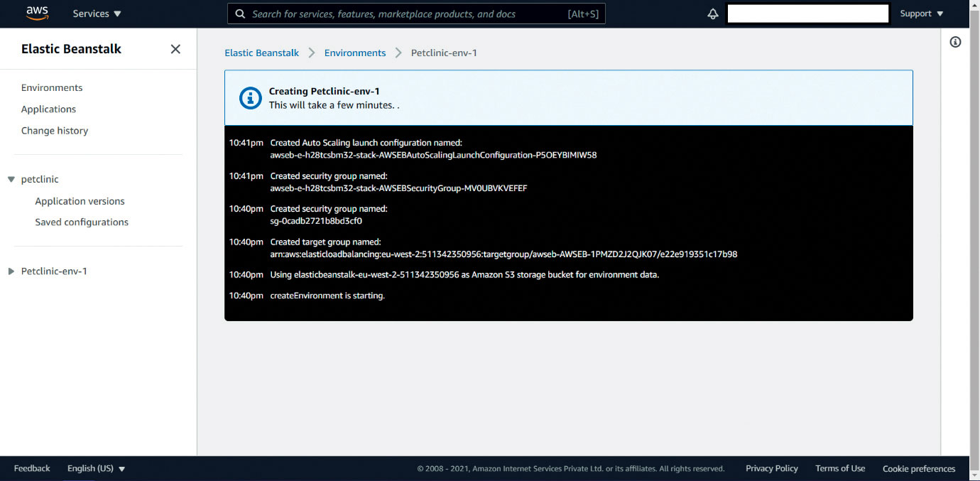Open the Support dropdown menu
Viewport: 980px width, 481px height.
[x=922, y=13]
